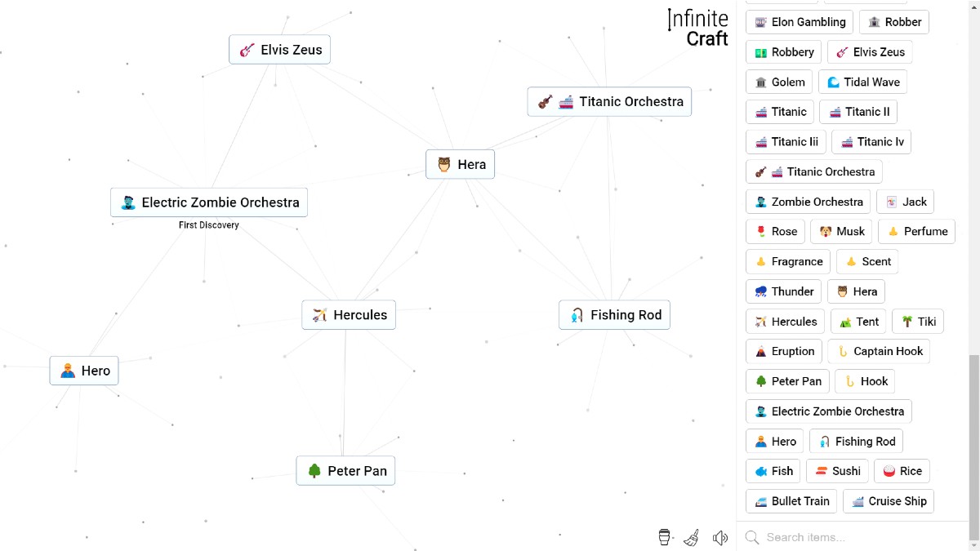The image size is (980, 551).
Task: Choose Cruise Ship in the sidebar
Action: (x=888, y=501)
